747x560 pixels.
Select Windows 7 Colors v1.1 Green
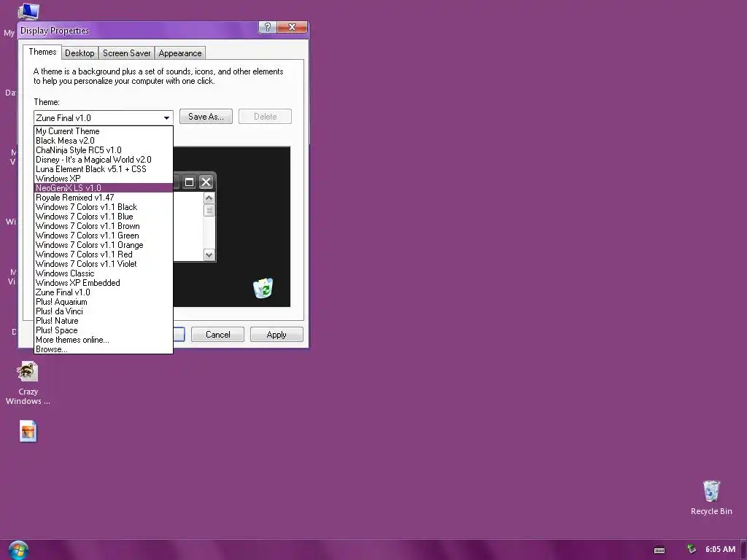104,236
